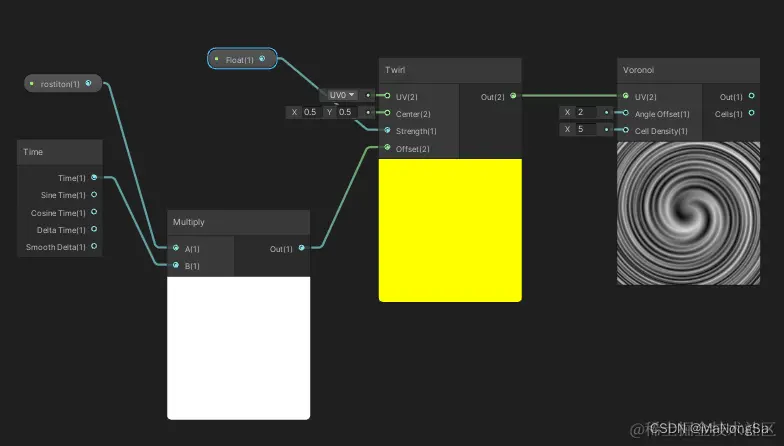
Task: Select the rostiton(1) property node
Action: (x=63, y=84)
